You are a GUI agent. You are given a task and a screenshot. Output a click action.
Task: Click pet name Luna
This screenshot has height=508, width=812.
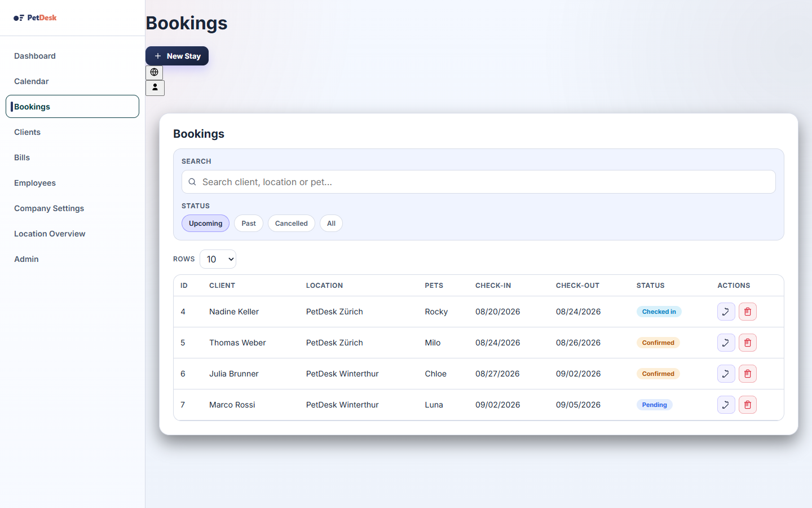[x=434, y=405]
